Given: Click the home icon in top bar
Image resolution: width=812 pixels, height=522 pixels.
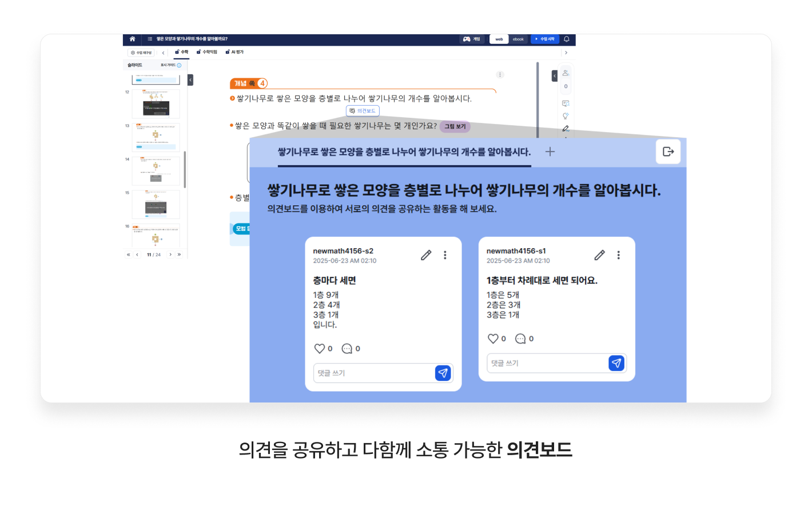Looking at the screenshot, I should coord(132,39).
